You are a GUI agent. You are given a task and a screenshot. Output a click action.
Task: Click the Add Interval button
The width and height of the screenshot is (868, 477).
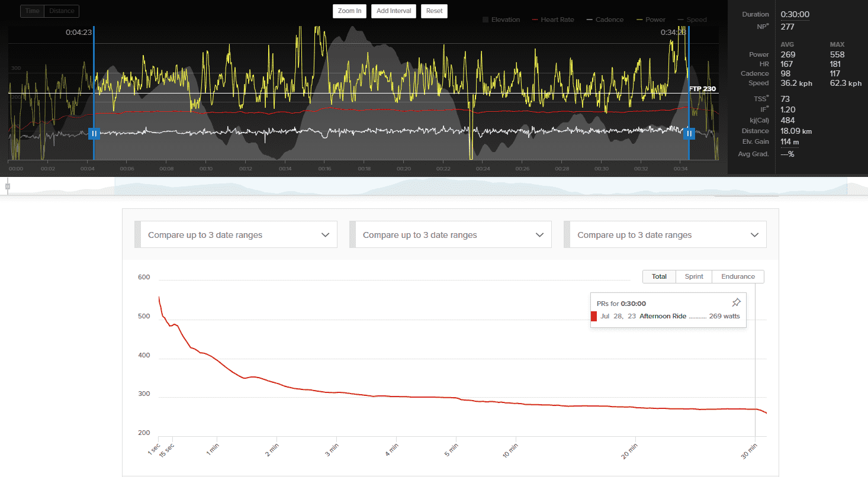[x=394, y=11]
